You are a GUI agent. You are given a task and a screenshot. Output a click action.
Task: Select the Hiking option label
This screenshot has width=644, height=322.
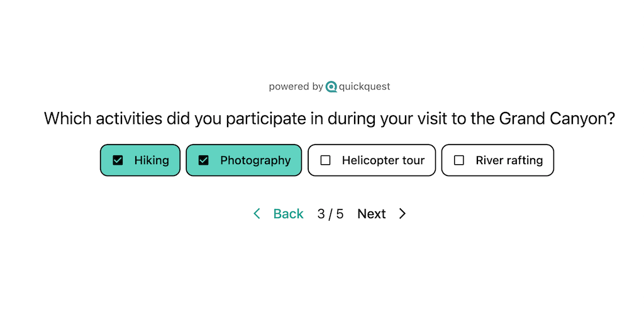click(x=152, y=160)
